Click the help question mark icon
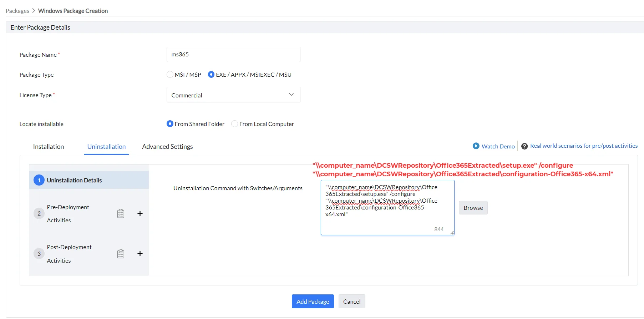This screenshot has width=644, height=319. [x=524, y=146]
